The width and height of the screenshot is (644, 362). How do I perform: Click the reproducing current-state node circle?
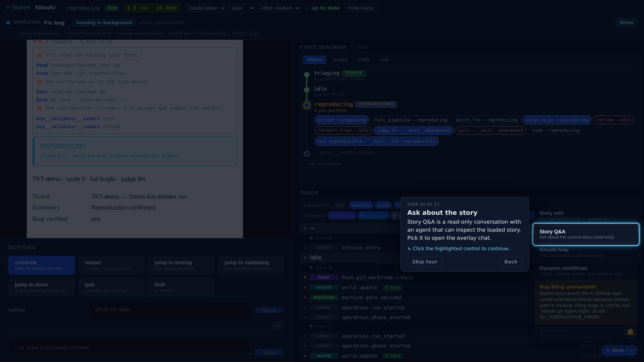tap(307, 105)
